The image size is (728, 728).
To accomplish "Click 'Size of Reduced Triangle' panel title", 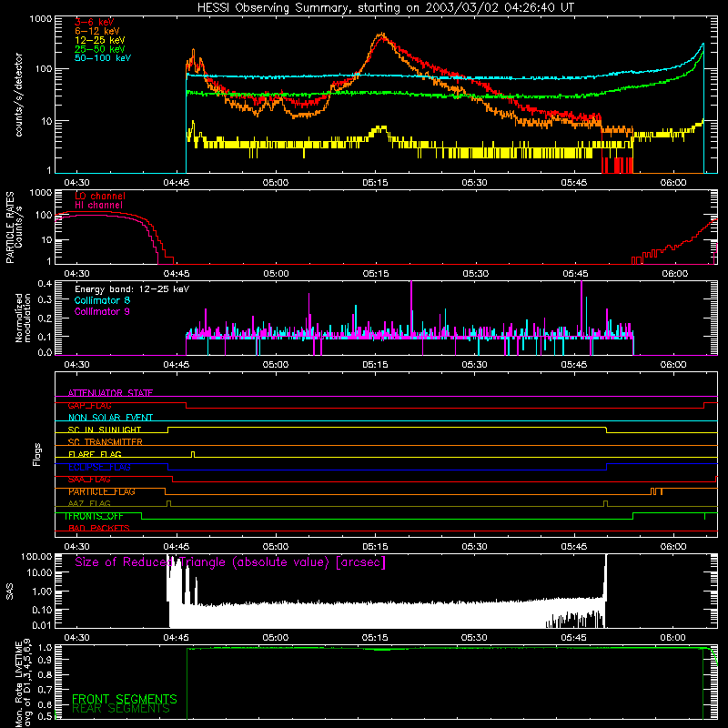I will 230,562.
